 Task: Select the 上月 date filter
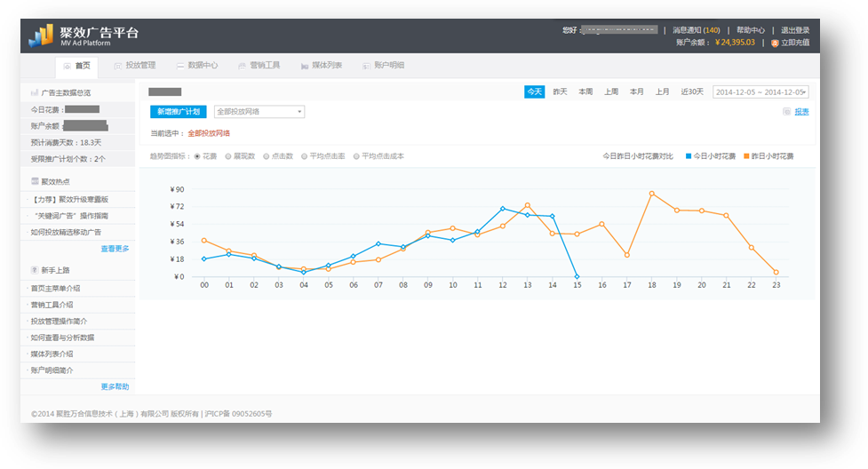pyautogui.click(x=662, y=91)
